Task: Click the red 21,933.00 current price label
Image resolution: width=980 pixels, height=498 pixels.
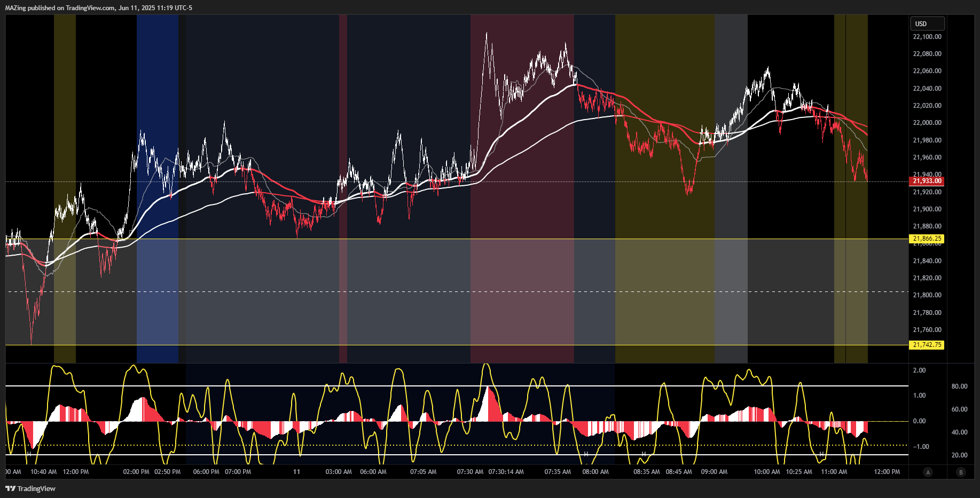Action: pyautogui.click(x=927, y=181)
